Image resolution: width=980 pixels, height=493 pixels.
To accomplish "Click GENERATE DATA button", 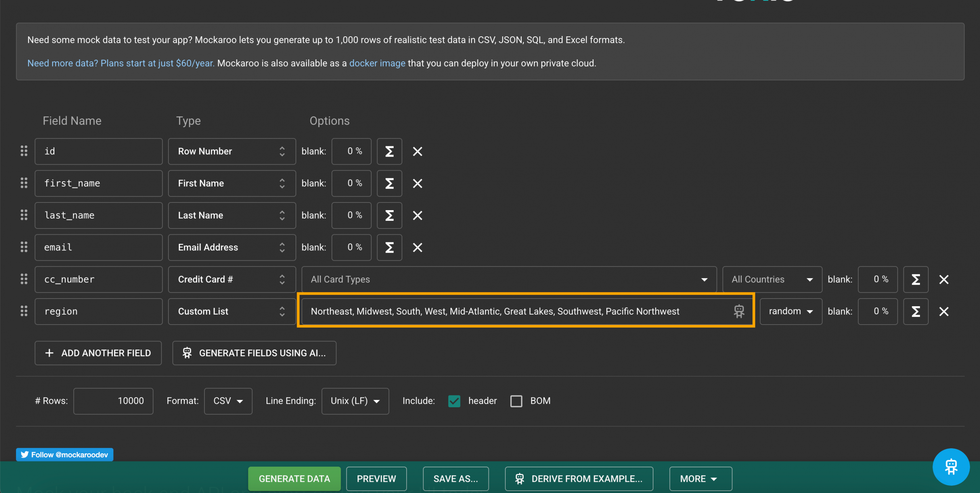I will pos(294,478).
